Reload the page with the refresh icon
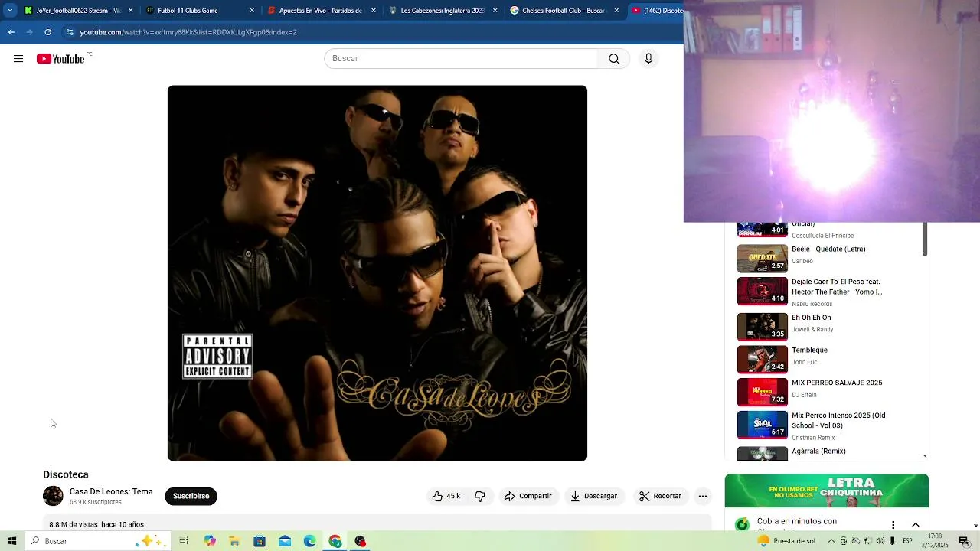Image resolution: width=980 pixels, height=551 pixels. [47, 32]
